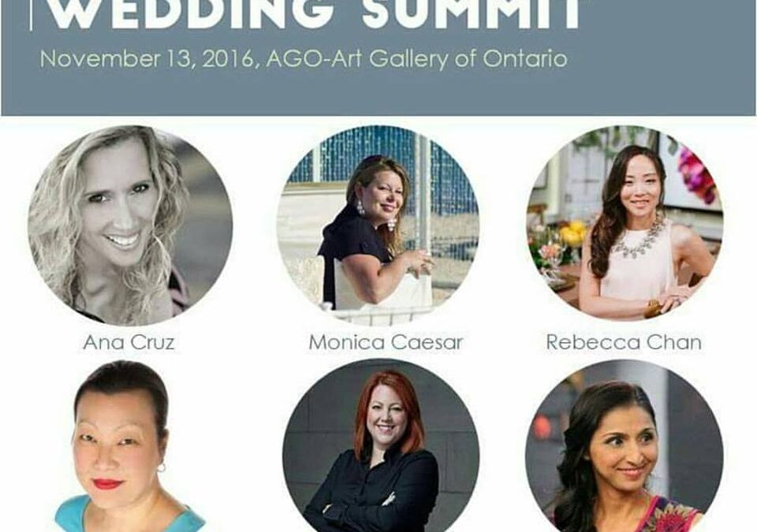The height and width of the screenshot is (532, 757).
Task: Click the hoop earring of the woman in turquoise
Action: click(161, 467)
